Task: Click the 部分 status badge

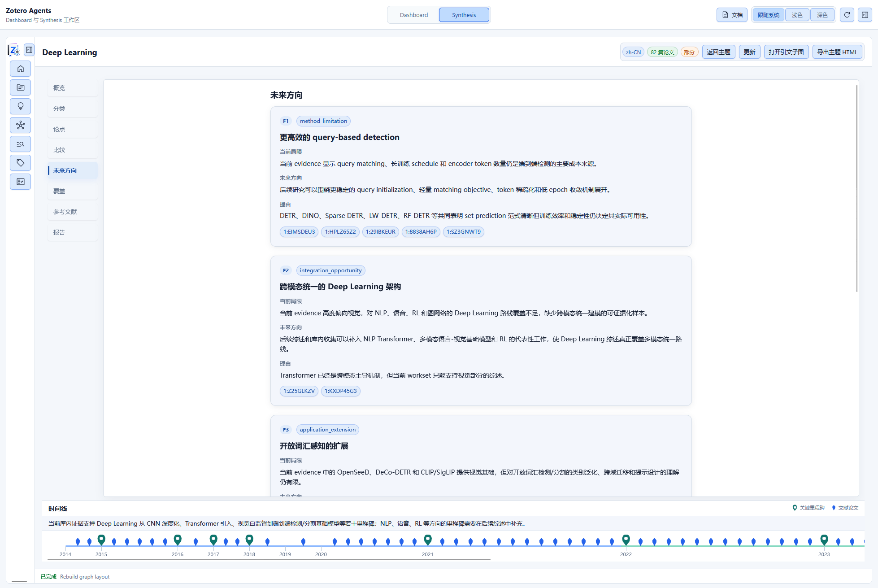Action: 689,52
